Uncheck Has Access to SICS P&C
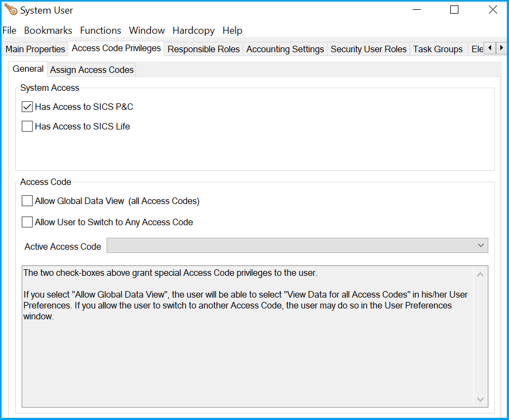Screen dimensions: 509x420 pyautogui.click(x=27, y=107)
